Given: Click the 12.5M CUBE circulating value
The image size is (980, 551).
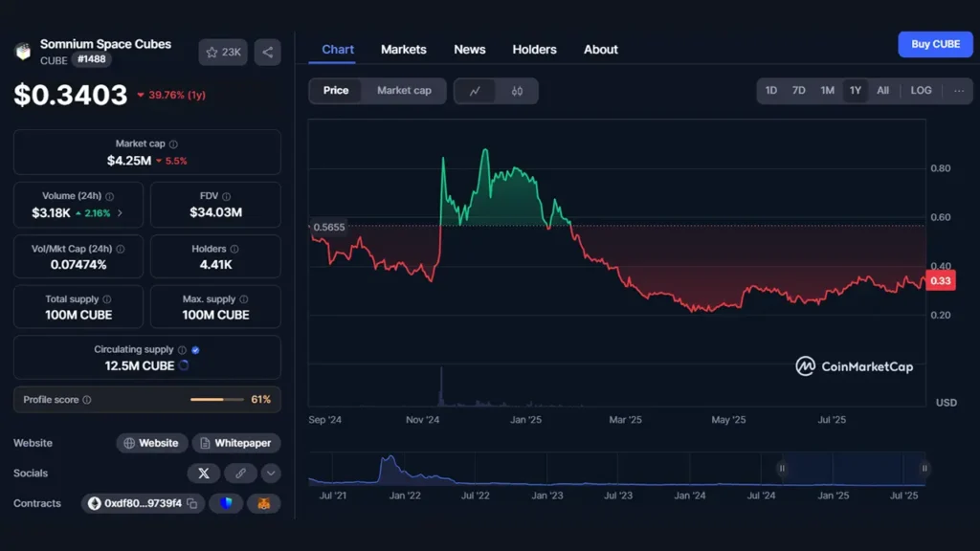Looking at the screenshot, I should tap(140, 366).
